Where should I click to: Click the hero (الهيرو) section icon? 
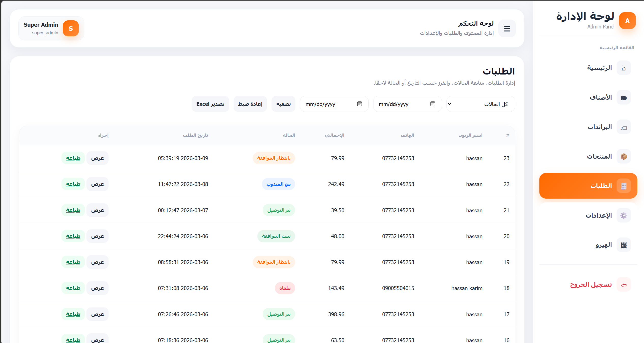tap(623, 245)
